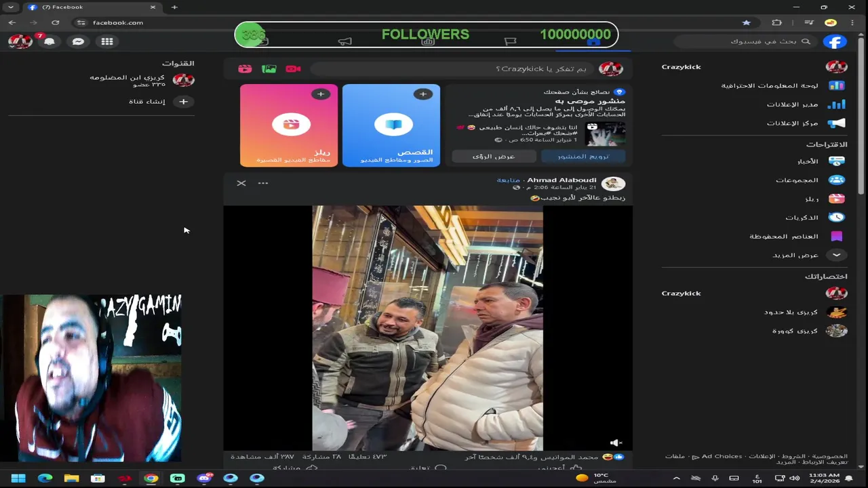Bookmark this page with star icon

pyautogui.click(x=747, y=22)
